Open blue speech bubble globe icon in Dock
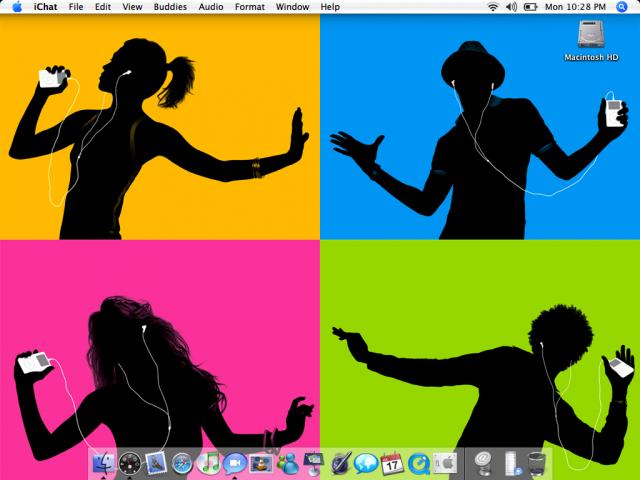The image size is (640, 480). click(366, 464)
